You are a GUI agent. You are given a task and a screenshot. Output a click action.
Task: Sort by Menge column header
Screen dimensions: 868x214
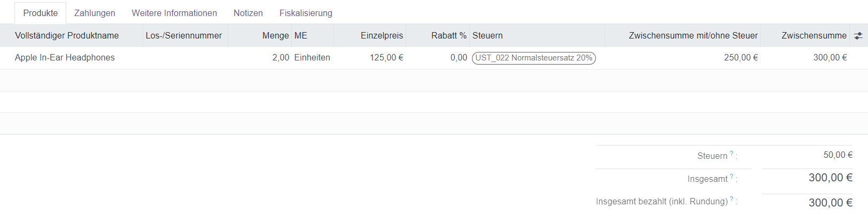point(275,36)
